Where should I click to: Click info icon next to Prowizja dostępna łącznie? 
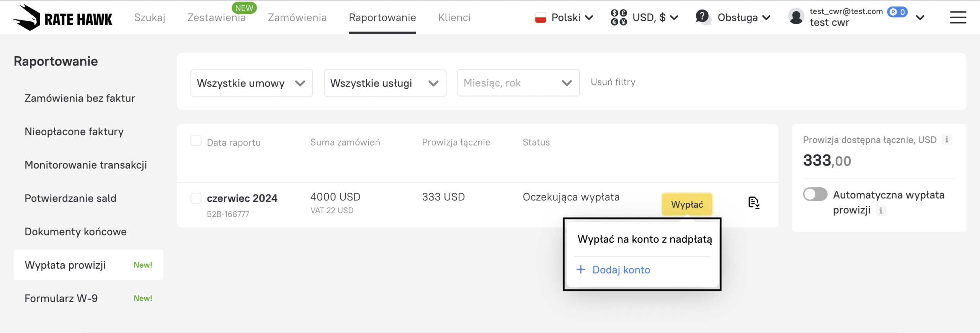click(x=947, y=140)
